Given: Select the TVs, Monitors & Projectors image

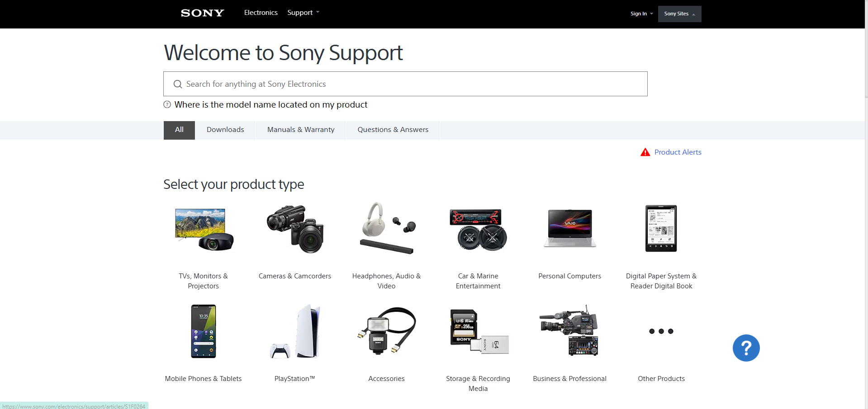Looking at the screenshot, I should [x=204, y=230].
